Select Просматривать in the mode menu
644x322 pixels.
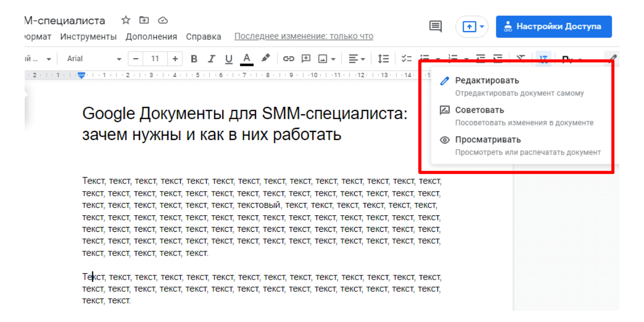pyautogui.click(x=487, y=140)
